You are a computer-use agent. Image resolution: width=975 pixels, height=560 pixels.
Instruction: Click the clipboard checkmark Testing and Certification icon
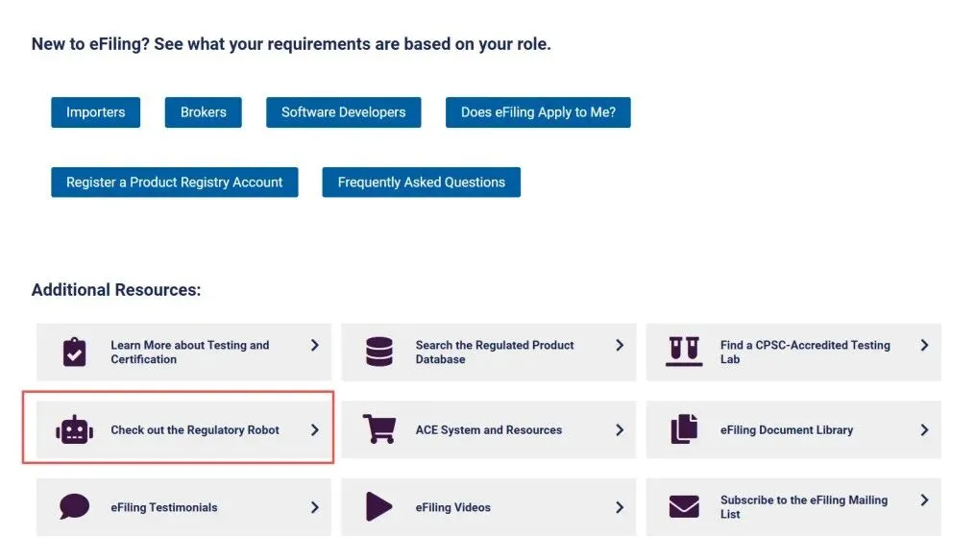point(75,352)
